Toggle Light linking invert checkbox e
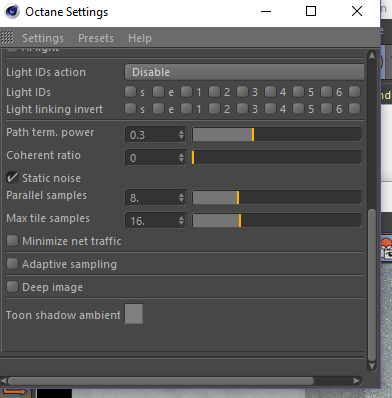Image resolution: width=392 pixels, height=398 pixels. click(158, 108)
